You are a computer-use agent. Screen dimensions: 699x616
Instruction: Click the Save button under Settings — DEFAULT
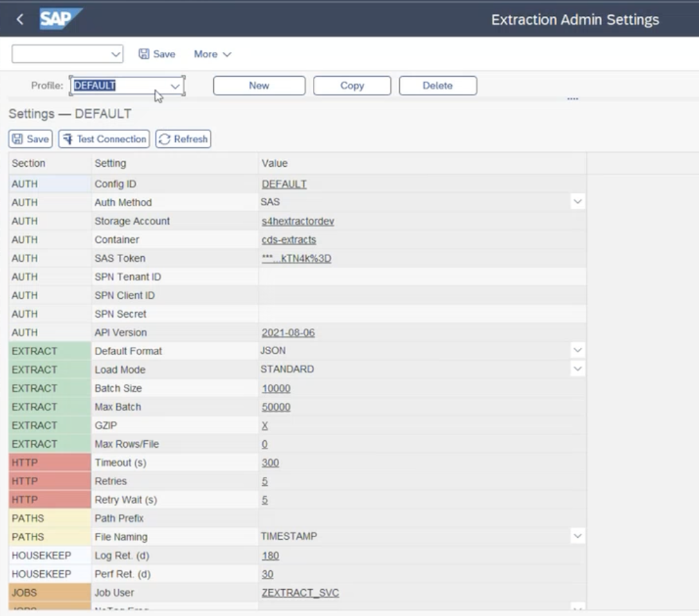(30, 138)
